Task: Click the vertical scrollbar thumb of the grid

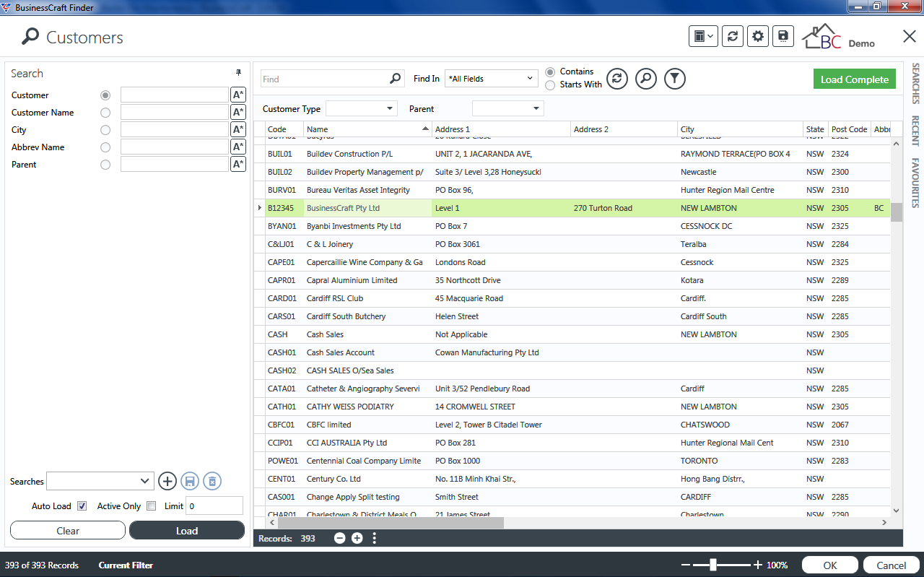Action: coord(897,212)
